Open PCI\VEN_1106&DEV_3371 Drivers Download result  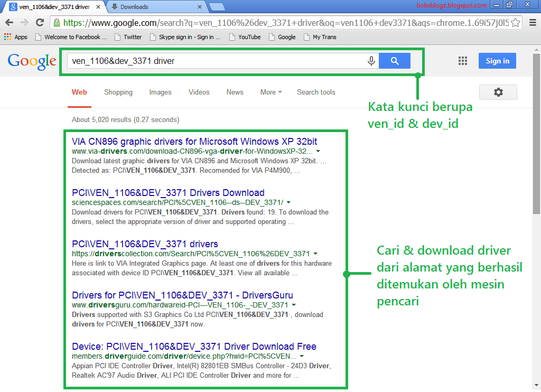tap(168, 192)
